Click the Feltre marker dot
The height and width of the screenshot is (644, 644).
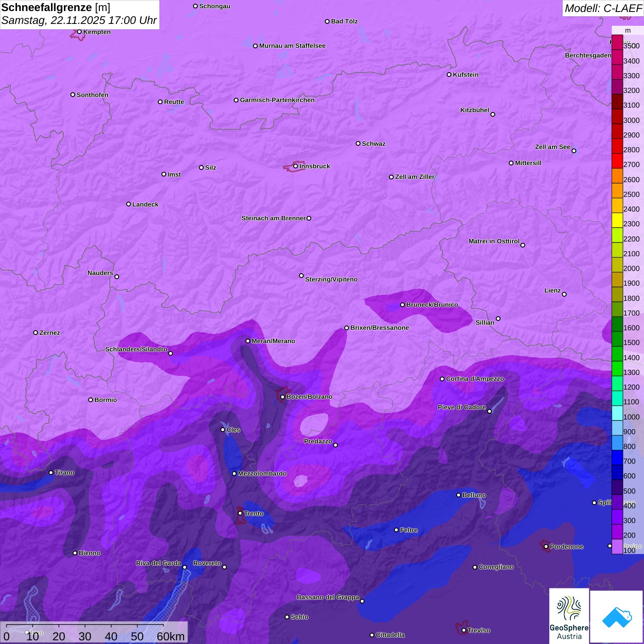click(397, 530)
